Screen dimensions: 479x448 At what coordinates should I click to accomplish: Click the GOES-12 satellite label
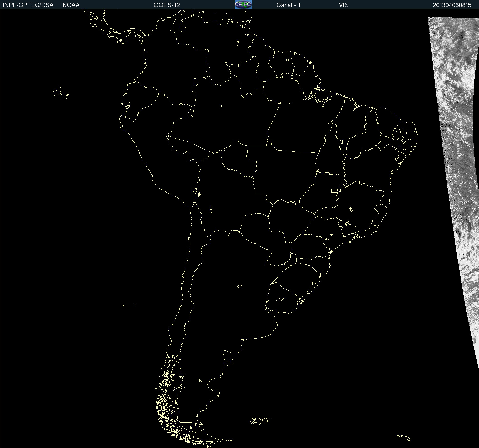pyautogui.click(x=167, y=5)
